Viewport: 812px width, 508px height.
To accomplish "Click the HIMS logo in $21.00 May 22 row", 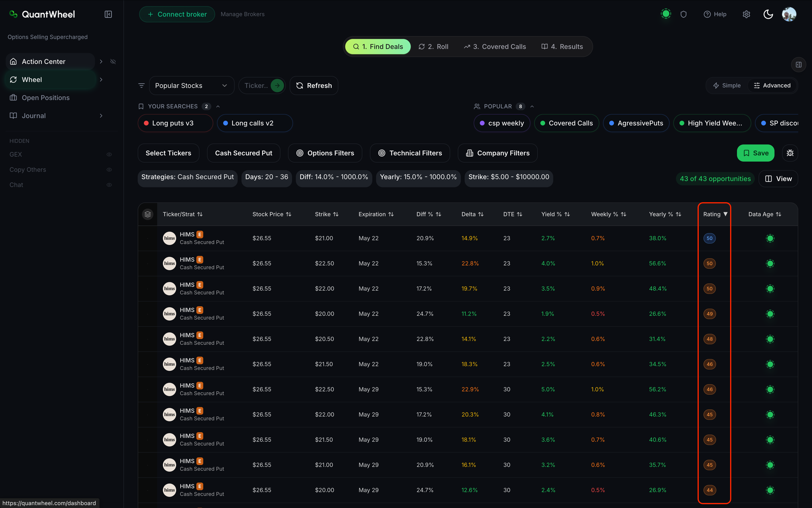I will pyautogui.click(x=170, y=238).
